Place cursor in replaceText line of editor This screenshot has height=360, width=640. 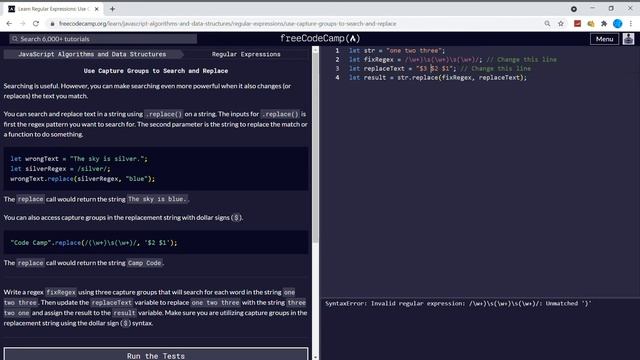pos(440,69)
